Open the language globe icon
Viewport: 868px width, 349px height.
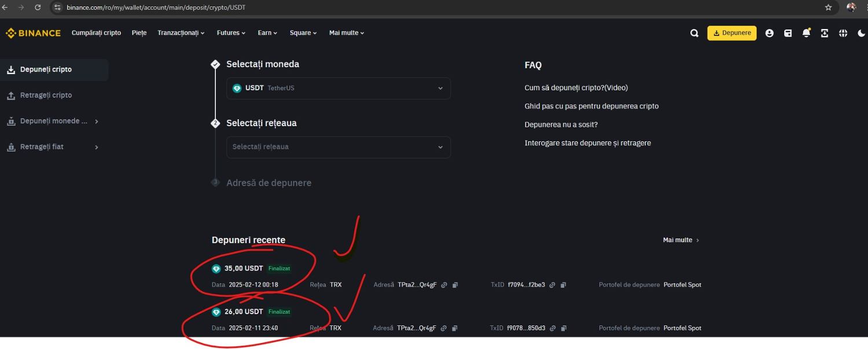point(843,34)
